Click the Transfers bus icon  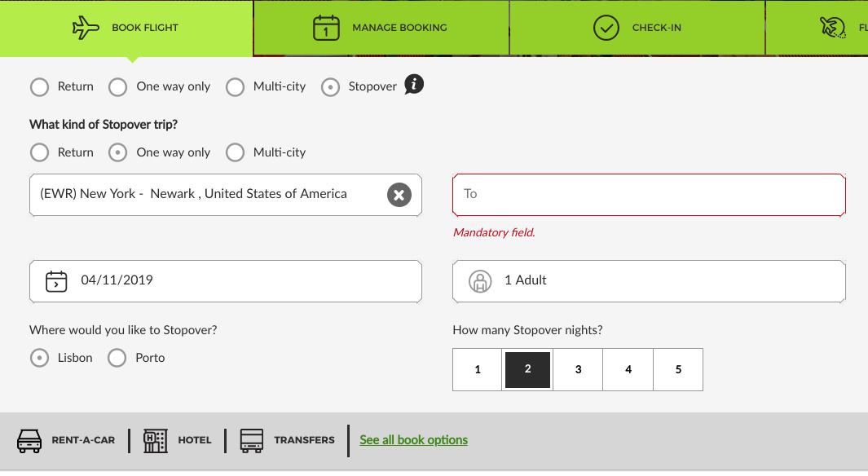[252, 440]
